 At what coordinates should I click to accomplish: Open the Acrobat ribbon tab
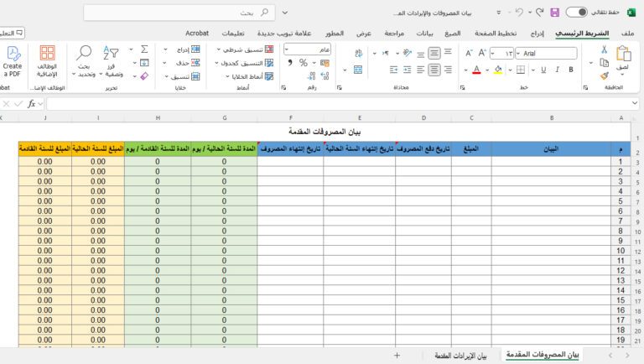click(x=197, y=33)
